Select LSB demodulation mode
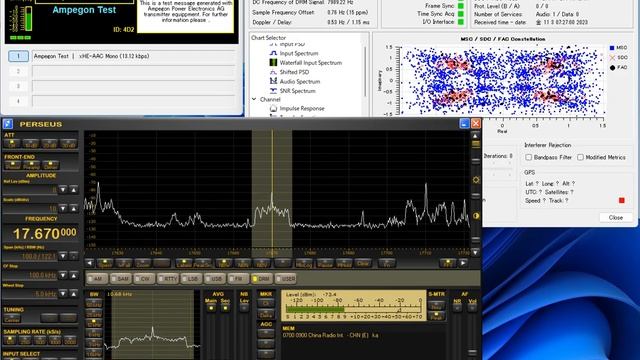640x360 pixels. click(x=191, y=279)
